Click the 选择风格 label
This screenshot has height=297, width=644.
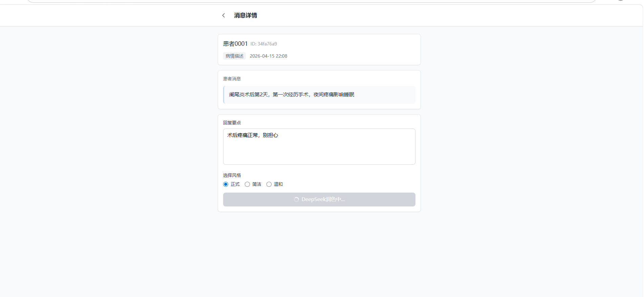pos(232,175)
